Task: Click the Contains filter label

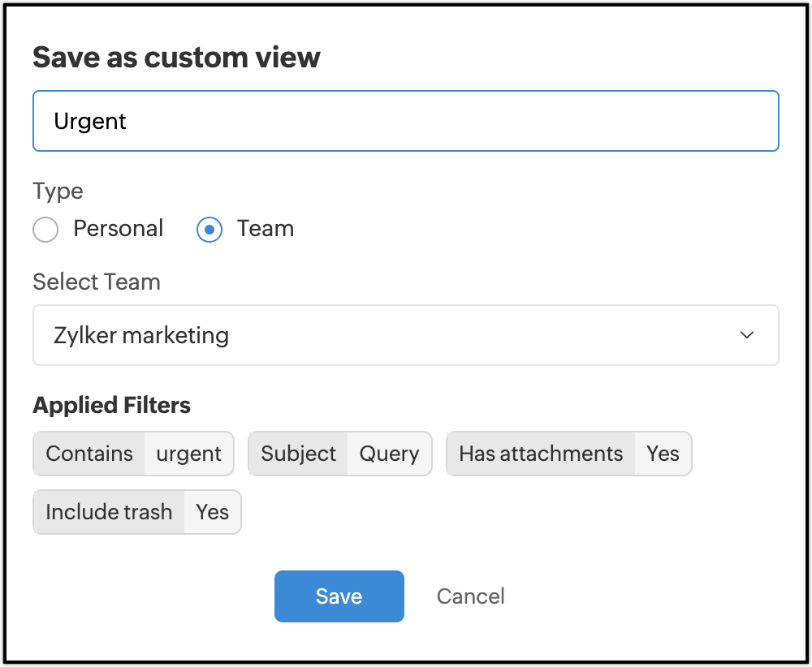Action: [x=89, y=454]
